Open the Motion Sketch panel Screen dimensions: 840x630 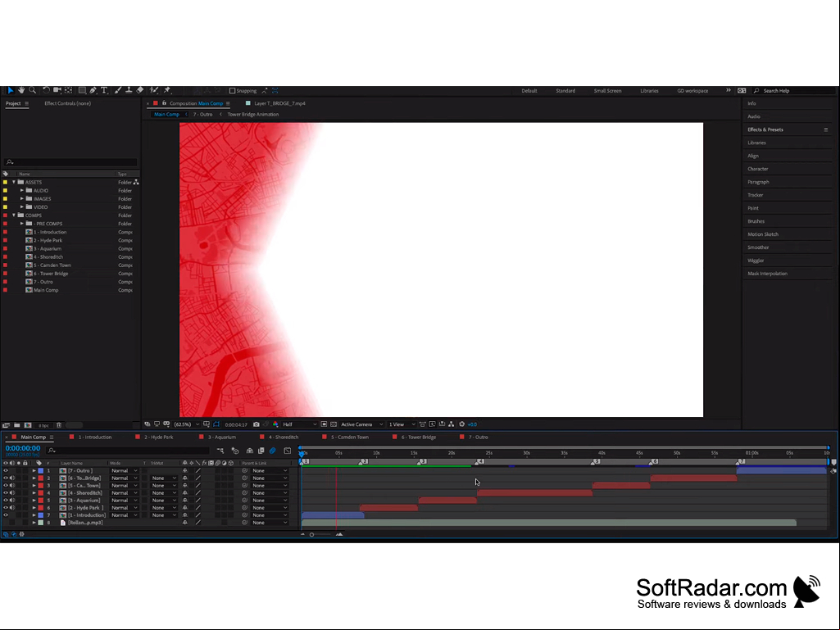(x=763, y=234)
